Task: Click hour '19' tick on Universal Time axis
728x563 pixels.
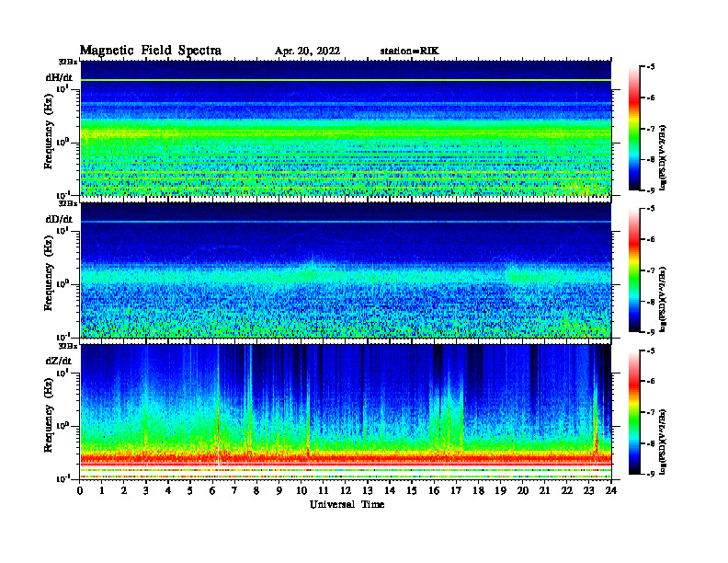Action: (x=500, y=490)
